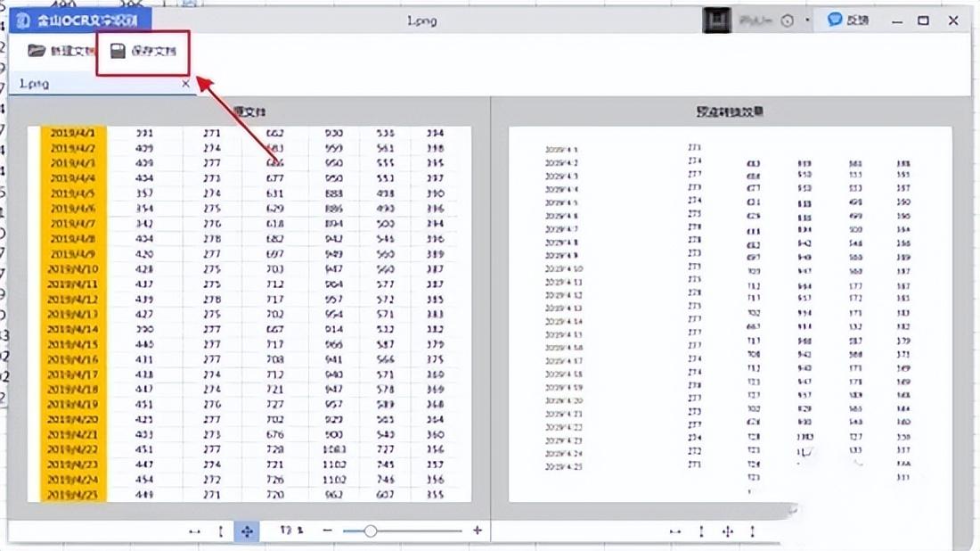This screenshot has width=980, height=551.
Task: Click the user name next to the avatar
Action: point(756,21)
